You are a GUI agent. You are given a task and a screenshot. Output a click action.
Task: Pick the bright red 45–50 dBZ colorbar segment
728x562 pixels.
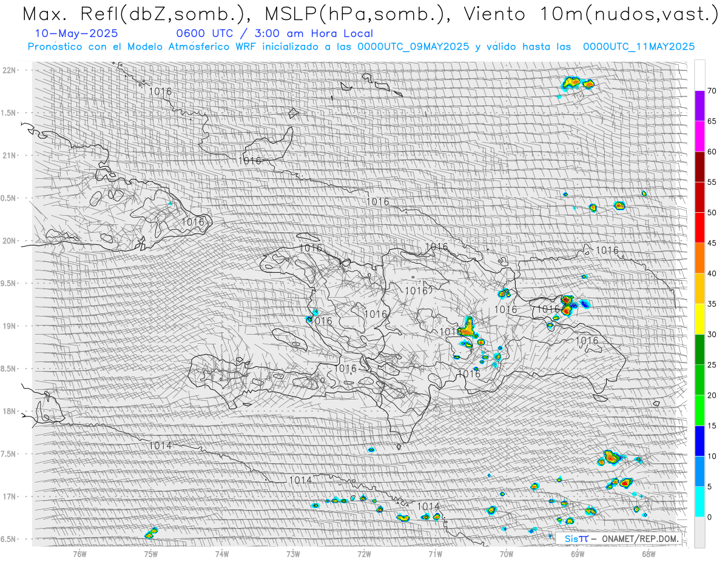699,228
